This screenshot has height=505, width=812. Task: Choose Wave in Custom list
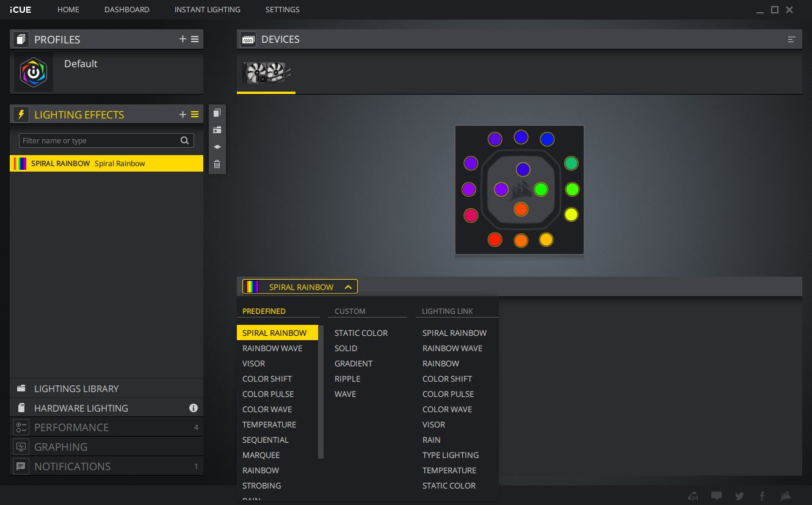(346, 394)
